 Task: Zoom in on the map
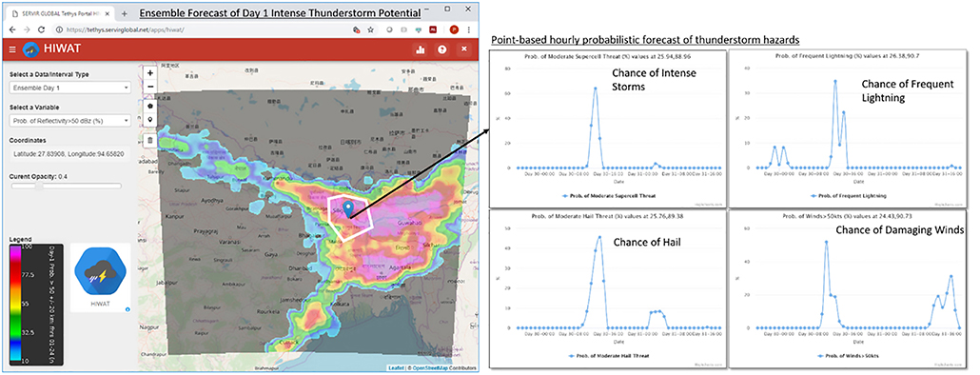click(150, 72)
